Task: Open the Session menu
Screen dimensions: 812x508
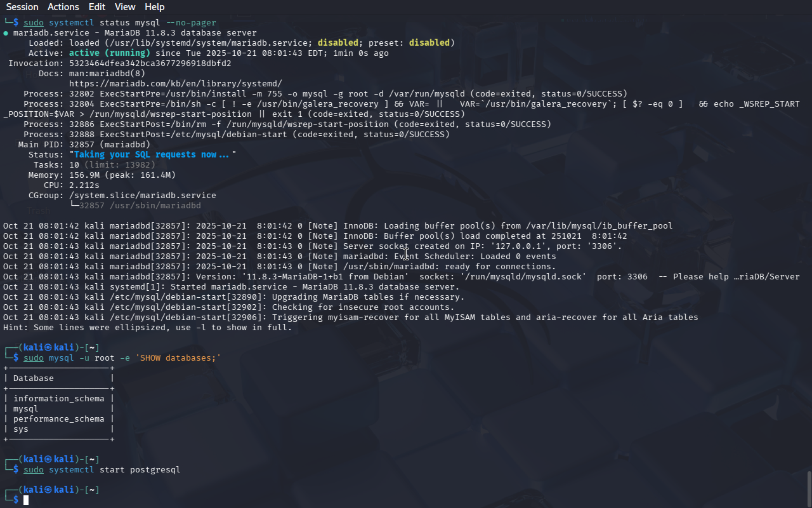Action: [22, 7]
